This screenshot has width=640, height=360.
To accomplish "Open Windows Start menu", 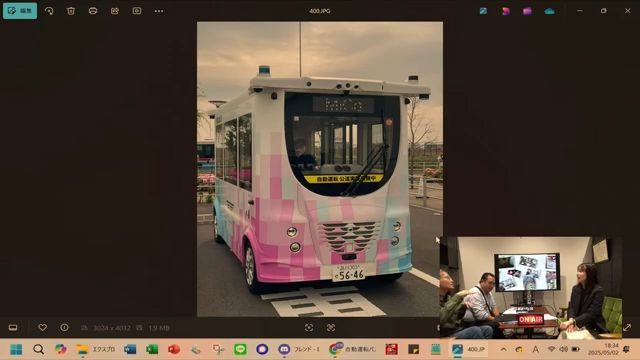I will point(16,349).
